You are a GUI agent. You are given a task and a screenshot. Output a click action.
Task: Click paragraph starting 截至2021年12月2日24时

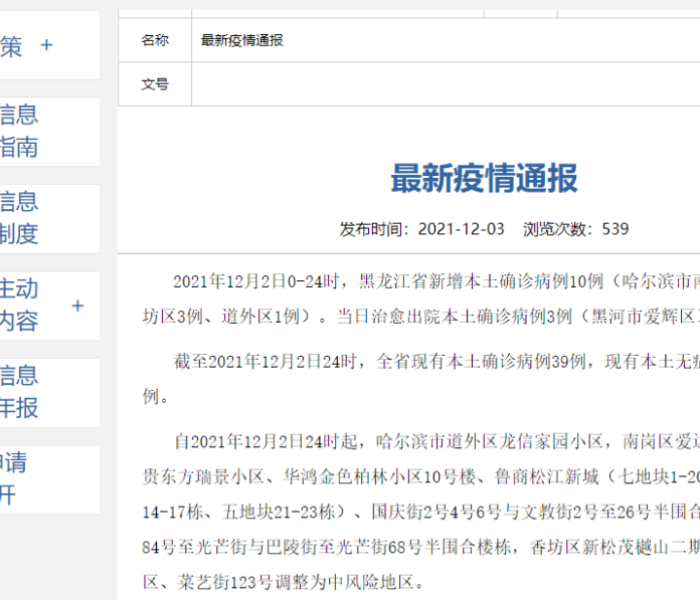(420, 362)
